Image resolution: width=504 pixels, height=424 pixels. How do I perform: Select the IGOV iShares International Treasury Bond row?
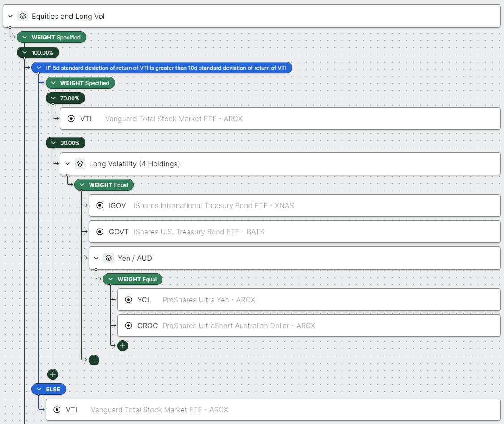coord(295,205)
